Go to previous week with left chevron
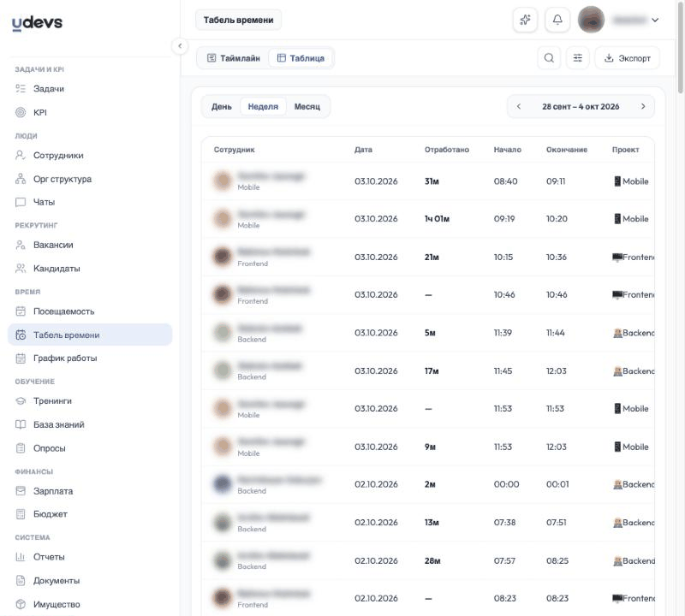This screenshot has width=685, height=616. click(519, 107)
